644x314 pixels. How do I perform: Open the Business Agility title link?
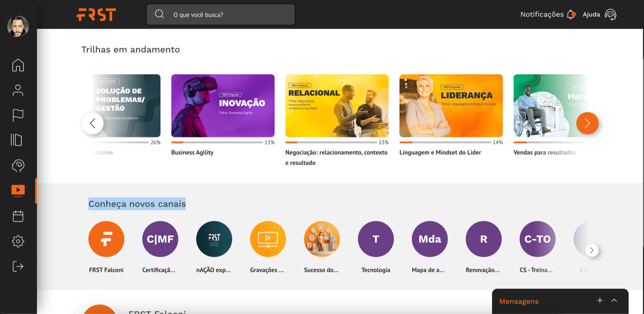tap(192, 152)
